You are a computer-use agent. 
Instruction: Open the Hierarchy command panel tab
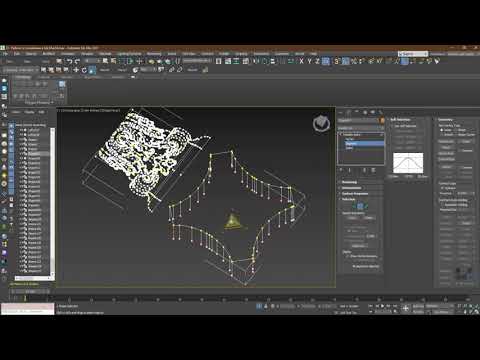(x=357, y=112)
